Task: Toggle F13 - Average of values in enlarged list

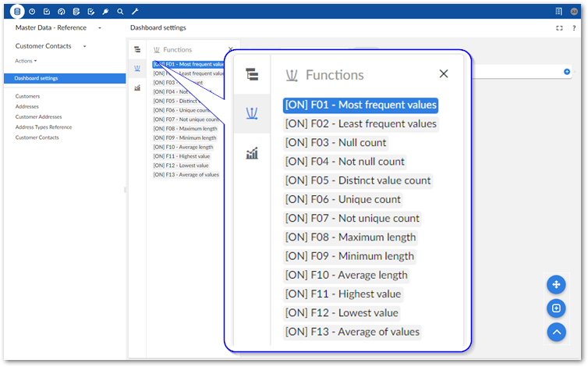Action: click(352, 332)
